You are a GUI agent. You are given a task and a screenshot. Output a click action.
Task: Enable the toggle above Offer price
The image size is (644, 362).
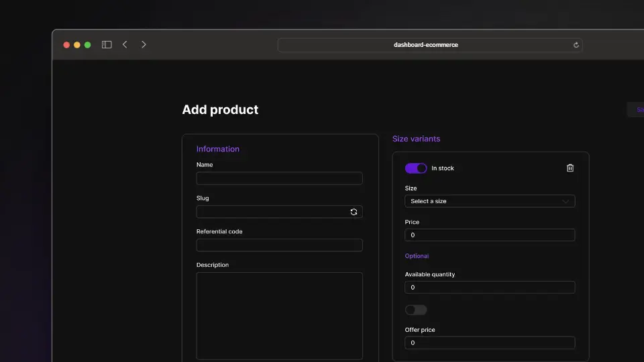416,310
